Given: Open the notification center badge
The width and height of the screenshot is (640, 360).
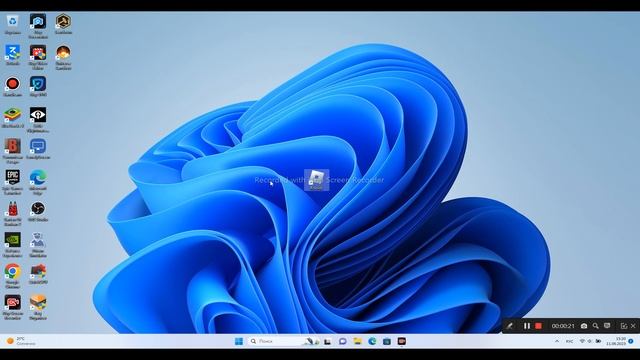Looking at the screenshot, I should click(x=631, y=341).
